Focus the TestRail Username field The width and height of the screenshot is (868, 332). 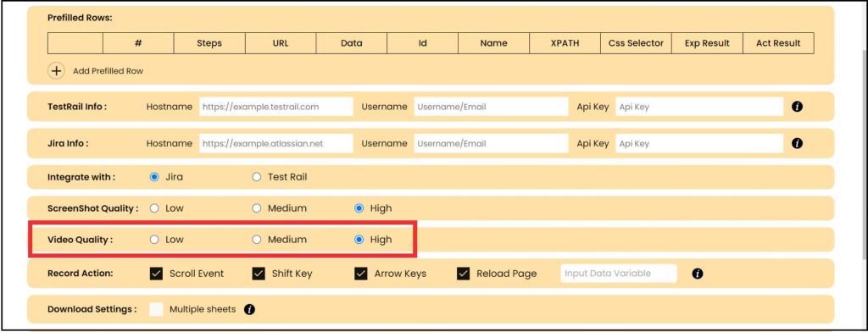(x=491, y=107)
